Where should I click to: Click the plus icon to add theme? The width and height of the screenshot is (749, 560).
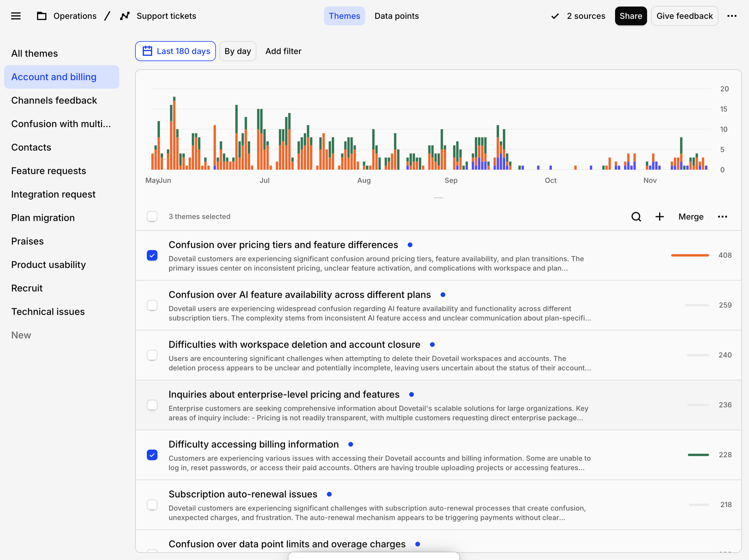[x=659, y=217]
